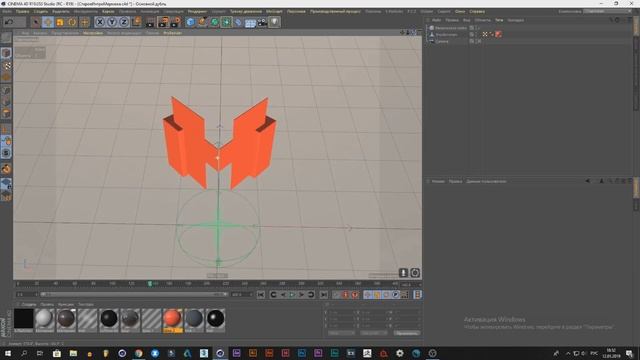Open ProRender menu in the viewport

172,33
